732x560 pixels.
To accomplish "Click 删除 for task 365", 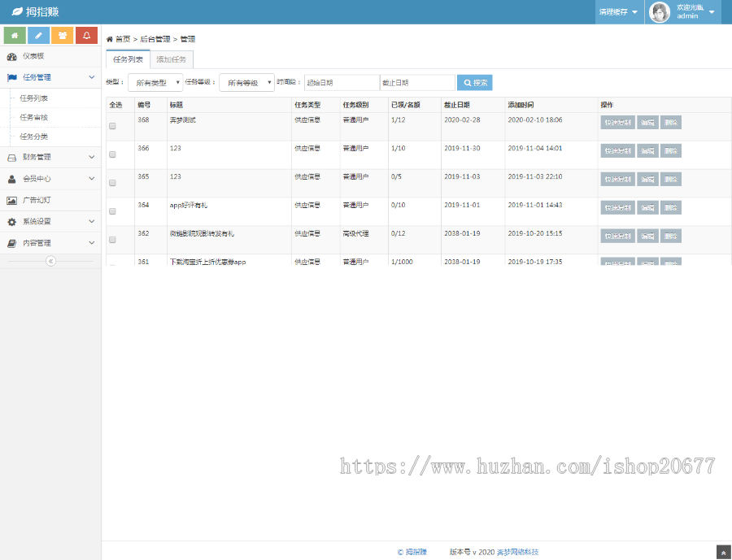I will coord(671,180).
